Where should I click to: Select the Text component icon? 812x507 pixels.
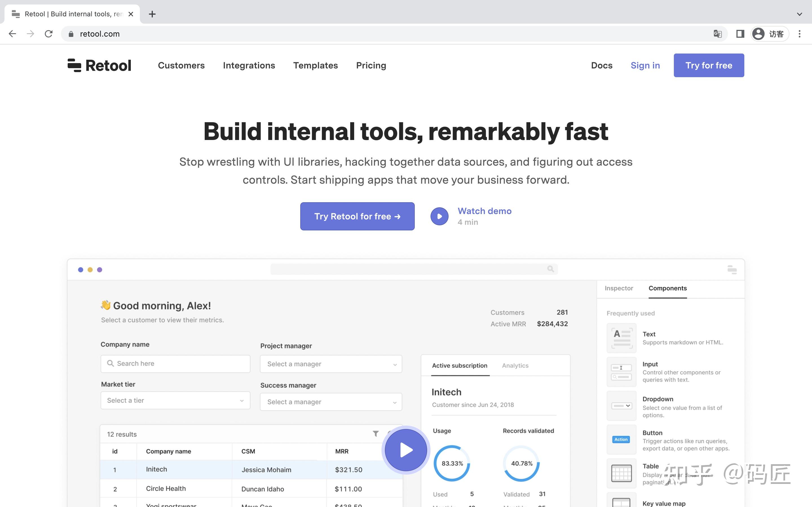(621, 338)
